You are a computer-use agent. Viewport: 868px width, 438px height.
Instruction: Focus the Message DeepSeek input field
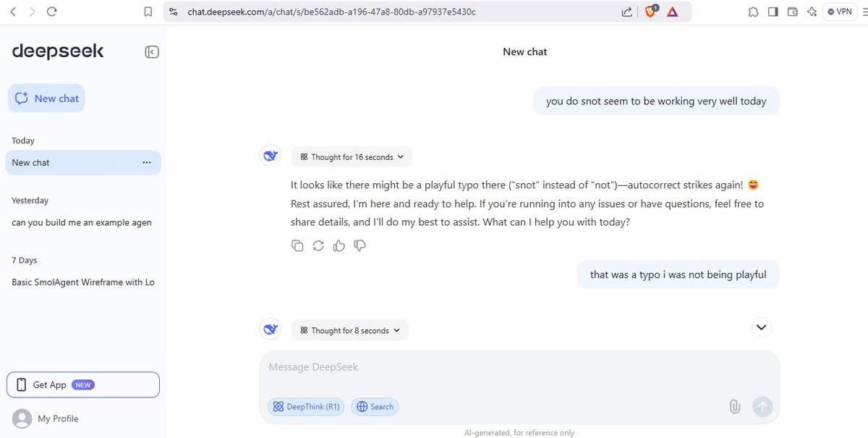[519, 368]
